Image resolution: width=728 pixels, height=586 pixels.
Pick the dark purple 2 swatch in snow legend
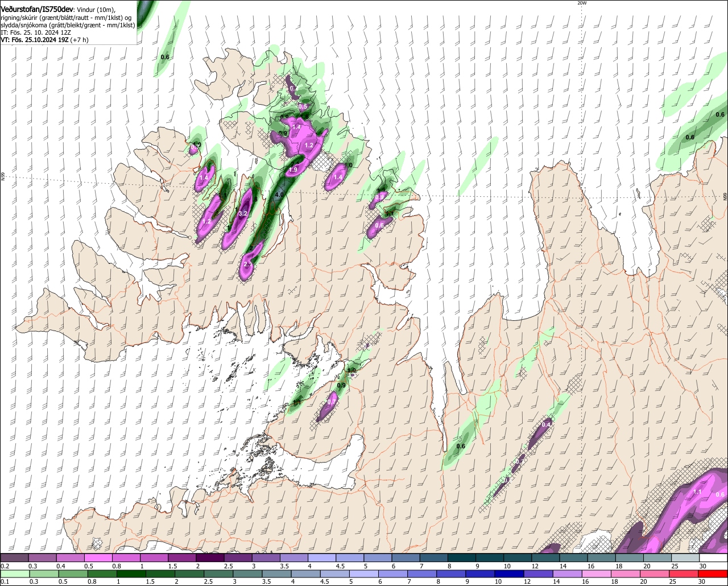click(210, 558)
